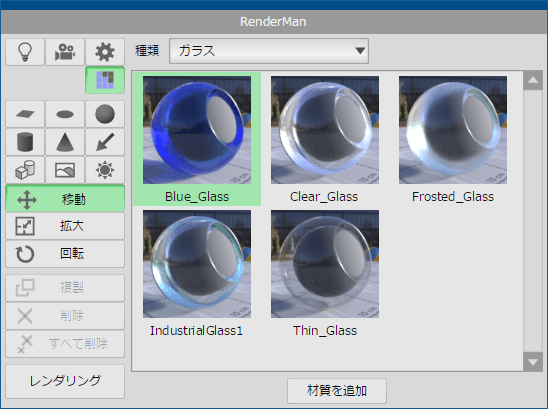Screen dimensions: 548x409
Task: Open the gear settings icon
Action: click(x=105, y=52)
